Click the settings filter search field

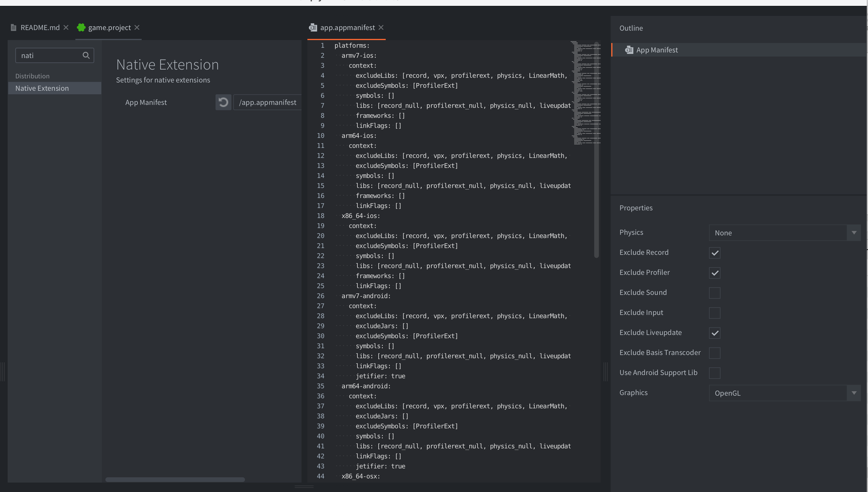point(49,55)
